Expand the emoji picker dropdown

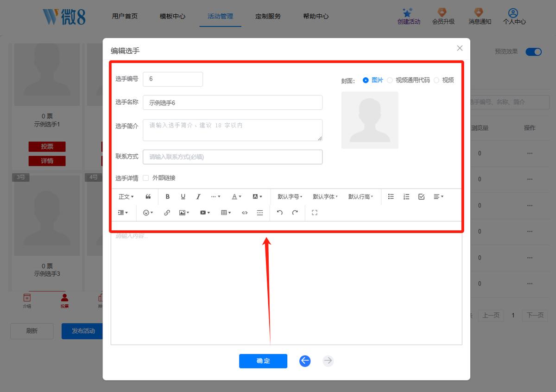pyautogui.click(x=148, y=213)
